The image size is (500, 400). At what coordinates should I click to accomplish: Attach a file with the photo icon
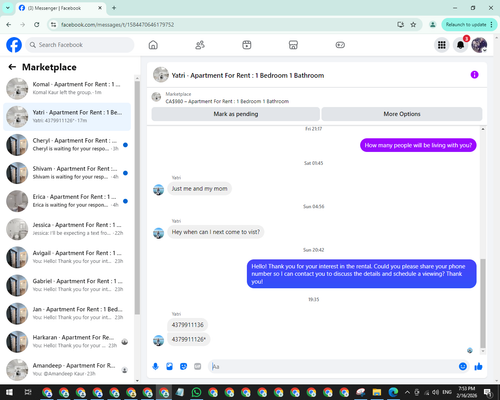point(169,366)
